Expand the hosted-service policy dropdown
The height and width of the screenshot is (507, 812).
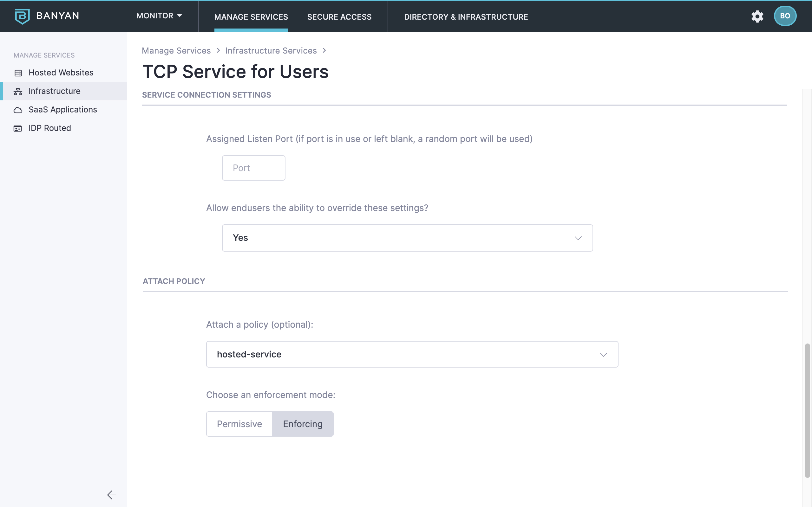(412, 354)
